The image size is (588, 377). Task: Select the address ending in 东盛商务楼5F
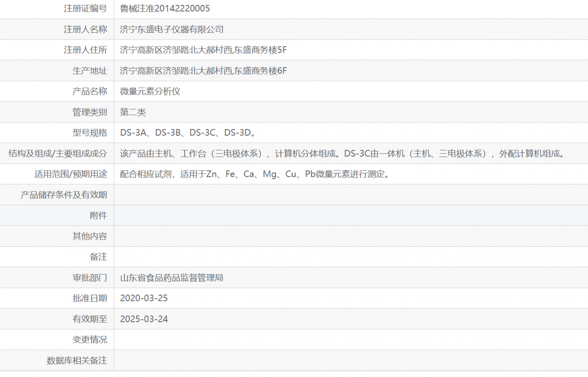coord(203,50)
